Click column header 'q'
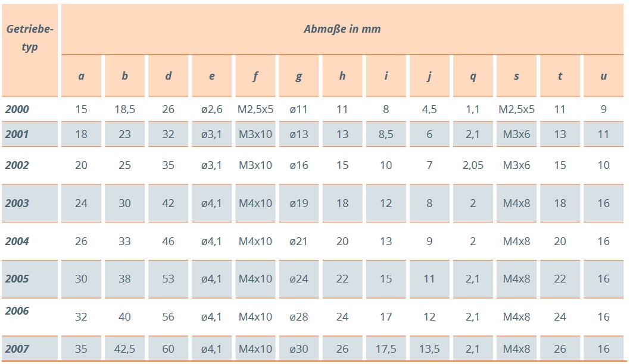Image resolution: width=630 pixels, height=364 pixels. coord(473,76)
